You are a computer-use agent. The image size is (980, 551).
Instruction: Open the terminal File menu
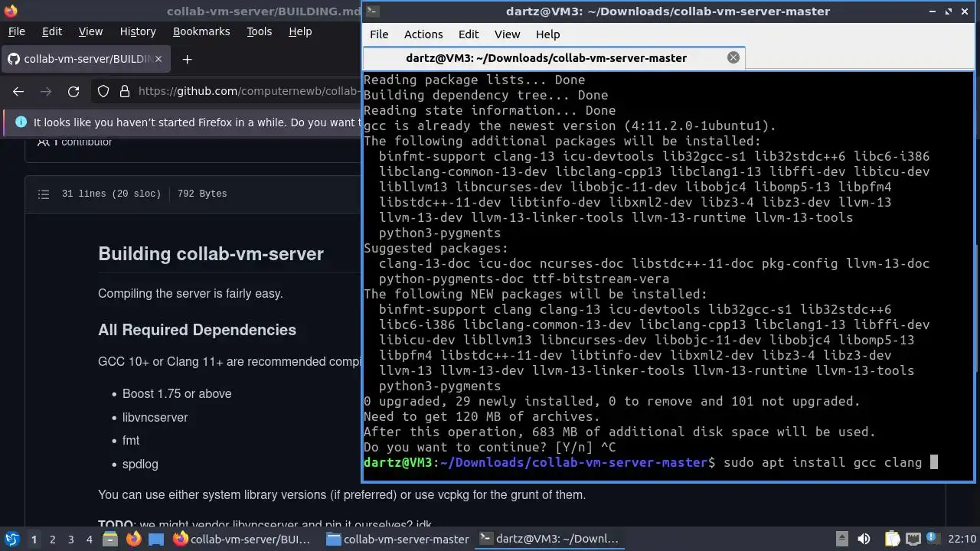point(379,34)
